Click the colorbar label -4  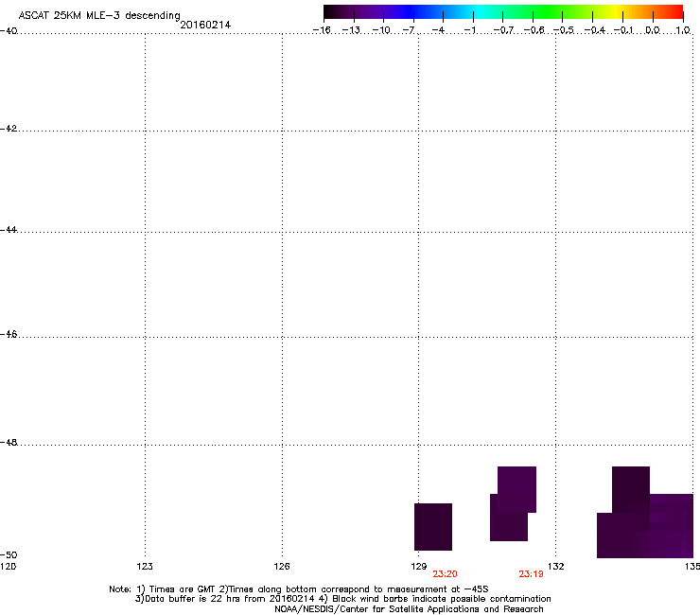[x=438, y=30]
